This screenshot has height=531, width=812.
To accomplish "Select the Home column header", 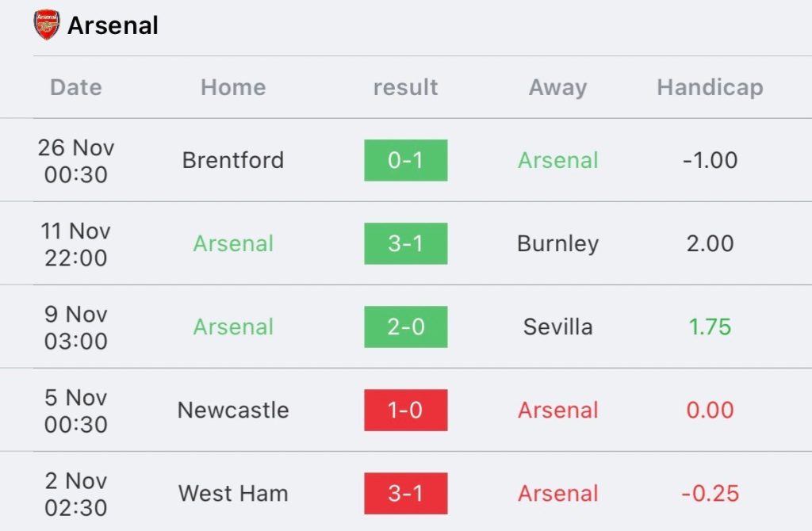I will [x=234, y=87].
